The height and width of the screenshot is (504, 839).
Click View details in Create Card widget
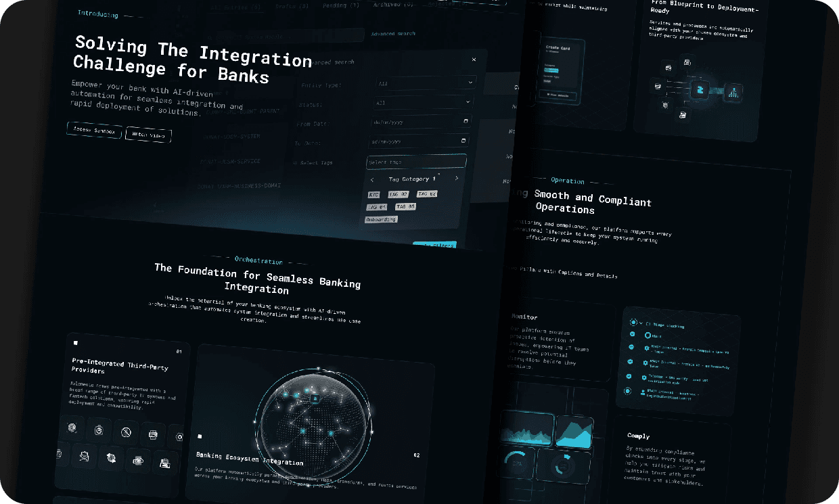pyautogui.click(x=558, y=95)
